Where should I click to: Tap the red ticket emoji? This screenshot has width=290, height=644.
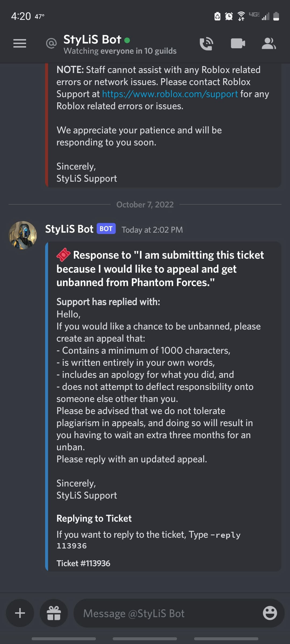63,255
